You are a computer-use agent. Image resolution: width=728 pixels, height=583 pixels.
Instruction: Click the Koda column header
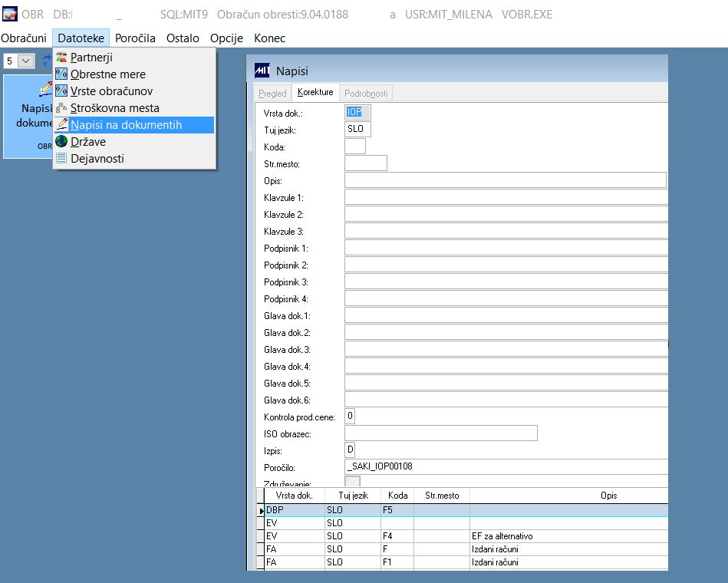tap(397, 496)
